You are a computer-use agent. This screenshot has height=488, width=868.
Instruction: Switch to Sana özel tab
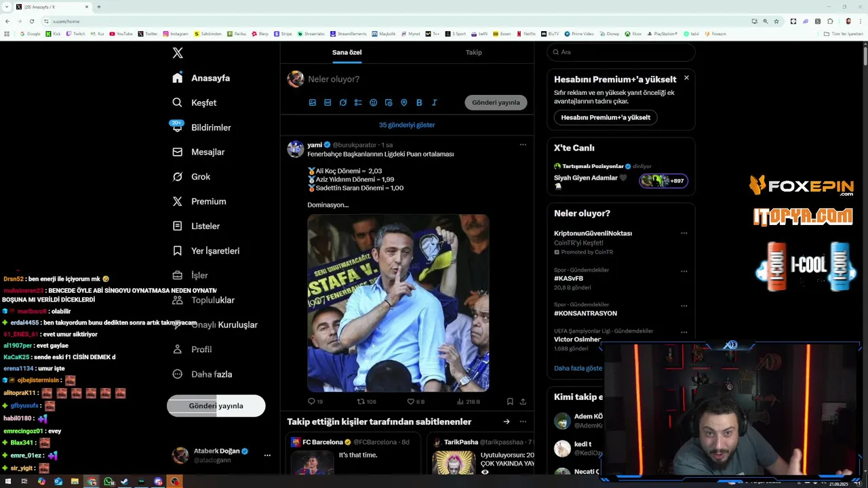(347, 52)
